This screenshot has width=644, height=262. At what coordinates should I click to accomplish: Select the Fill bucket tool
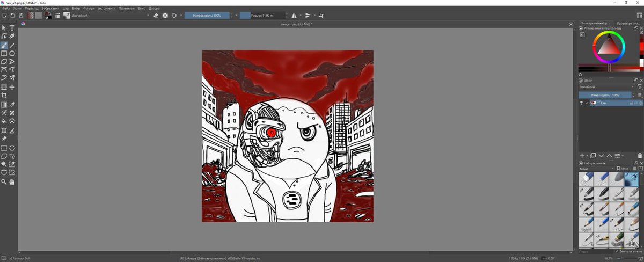click(4, 121)
